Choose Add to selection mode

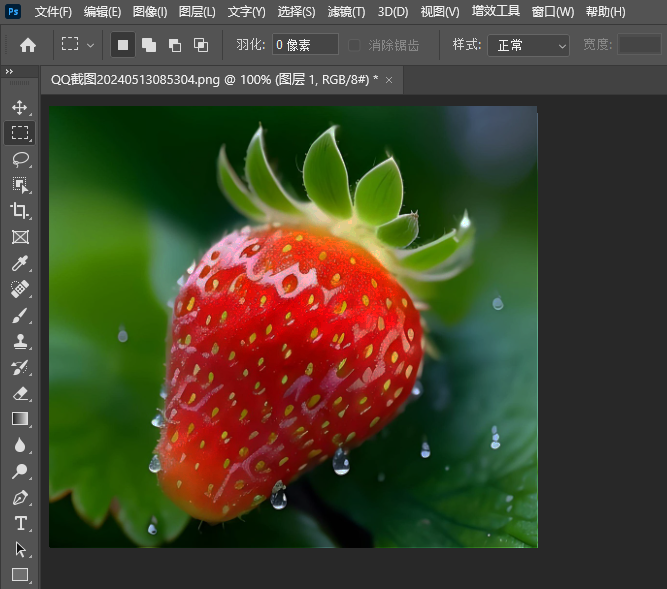pyautogui.click(x=149, y=45)
